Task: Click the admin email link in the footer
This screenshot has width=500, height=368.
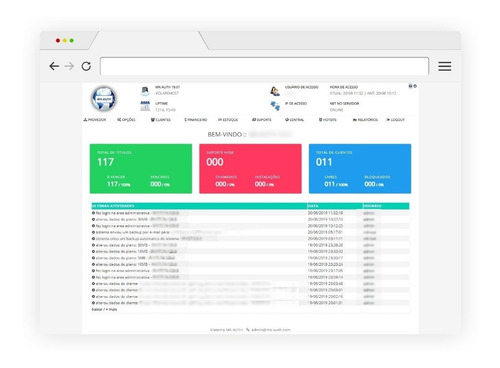Action: tap(271, 330)
